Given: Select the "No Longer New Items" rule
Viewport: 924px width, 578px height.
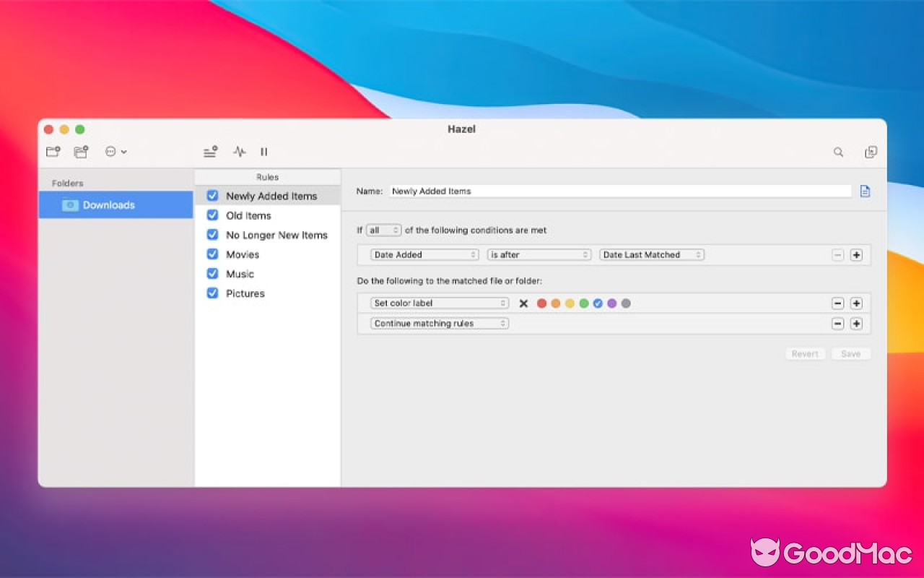Looking at the screenshot, I should pos(276,235).
